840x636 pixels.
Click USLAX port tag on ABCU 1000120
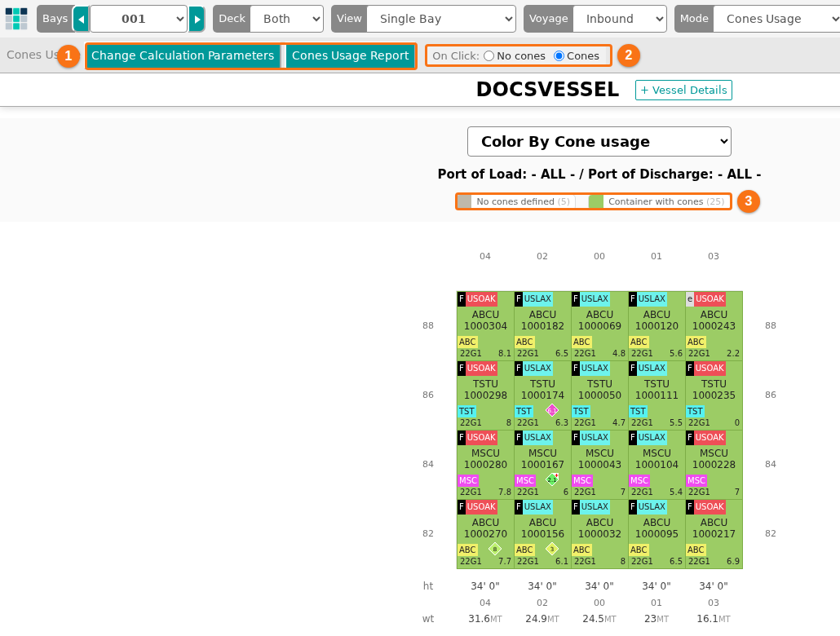pyautogui.click(x=652, y=299)
